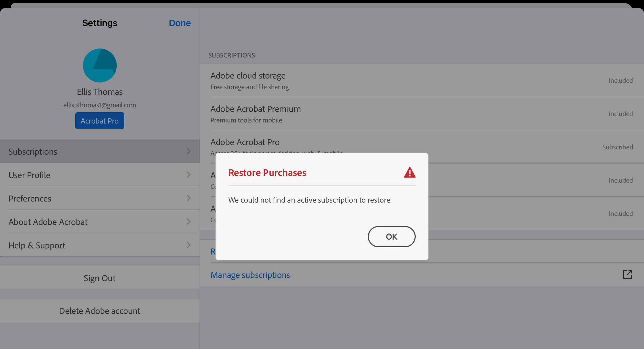
Task: Expand the Subscriptions row chevron
Action: [x=188, y=151]
